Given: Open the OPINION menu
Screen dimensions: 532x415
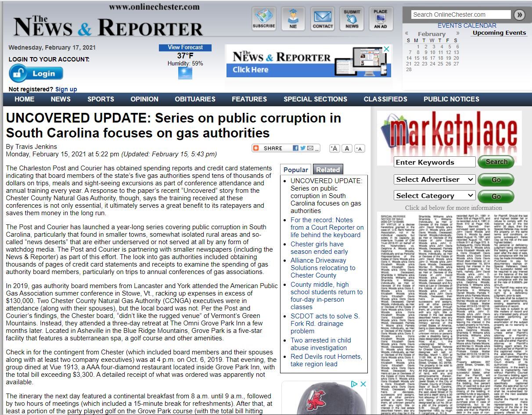Looking at the screenshot, I should pyautogui.click(x=144, y=99).
